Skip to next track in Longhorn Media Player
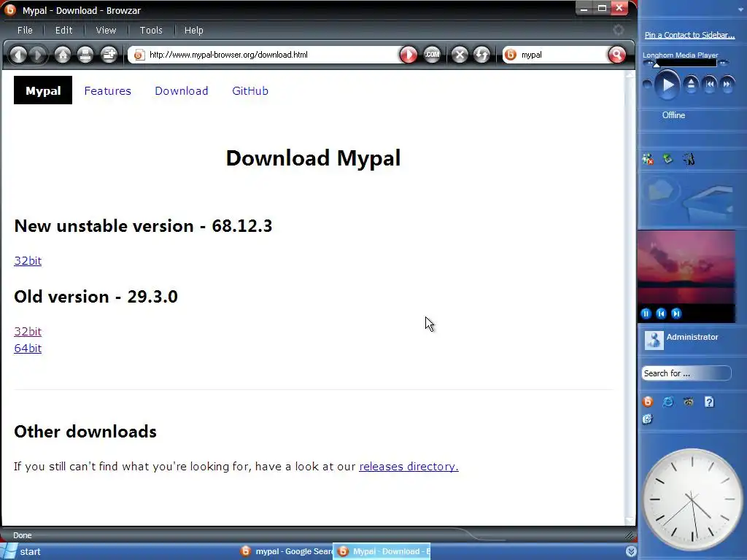This screenshot has width=747, height=560. point(727,85)
